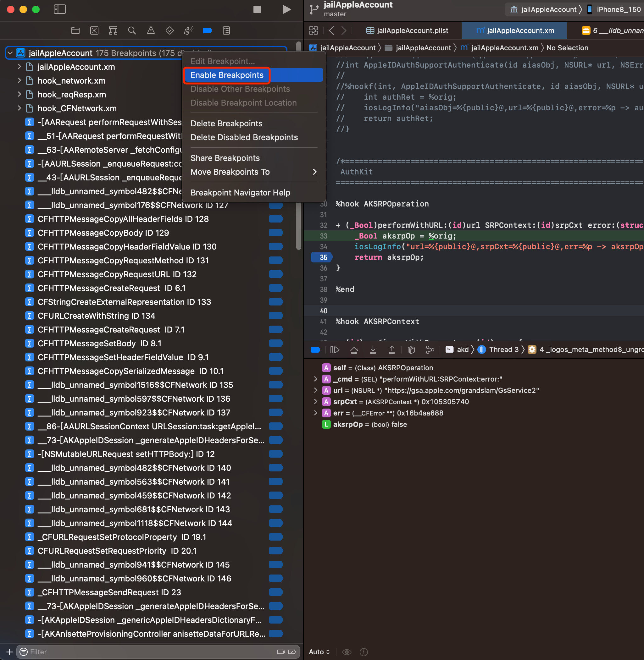Screen dimensions: 644x660
Task: Choose Enable Breakpoints from context menu
Action: (x=253, y=75)
